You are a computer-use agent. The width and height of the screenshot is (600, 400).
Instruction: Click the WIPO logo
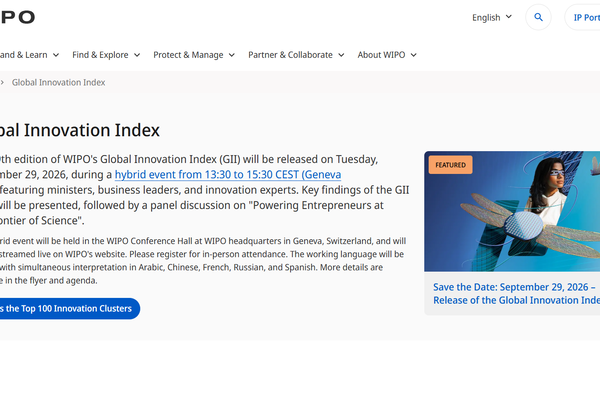17,17
